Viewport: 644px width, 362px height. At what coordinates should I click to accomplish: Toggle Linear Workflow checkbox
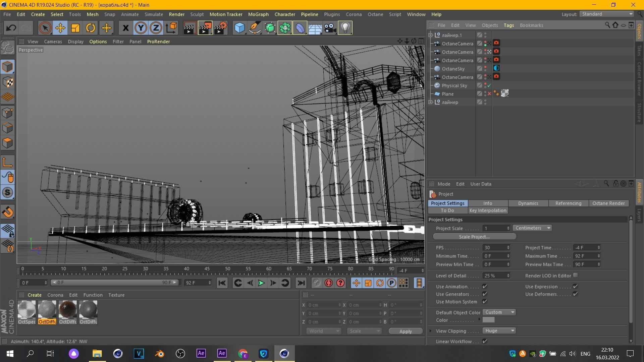pyautogui.click(x=485, y=341)
